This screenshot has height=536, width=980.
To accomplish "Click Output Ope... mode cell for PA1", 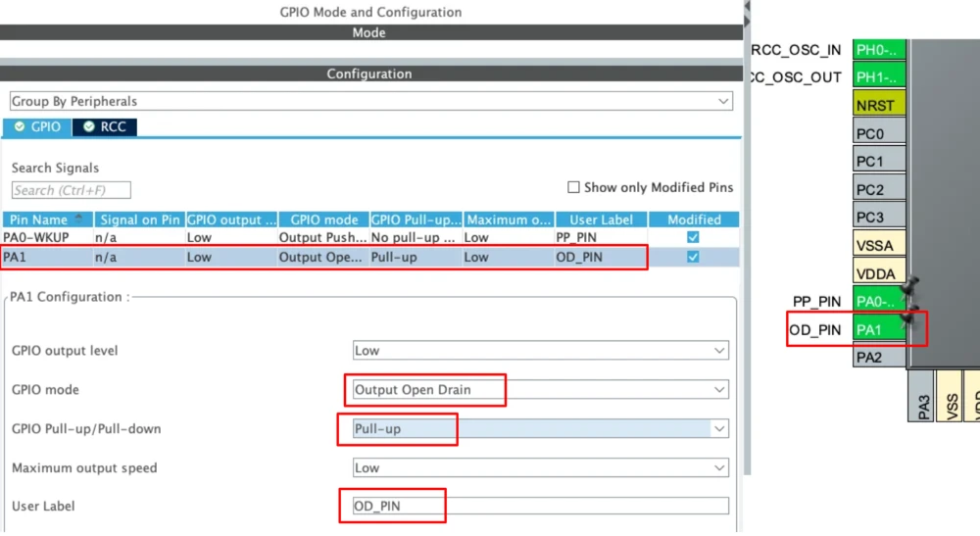I will [320, 257].
